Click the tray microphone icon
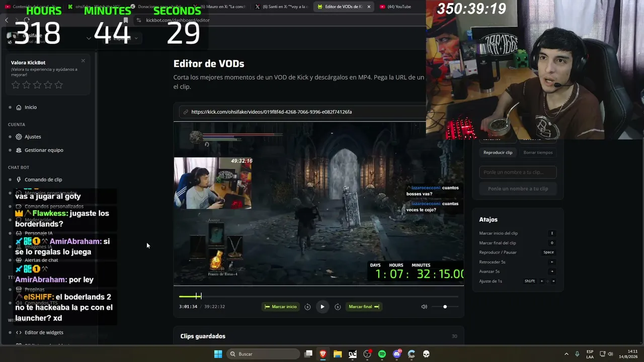 click(577, 354)
